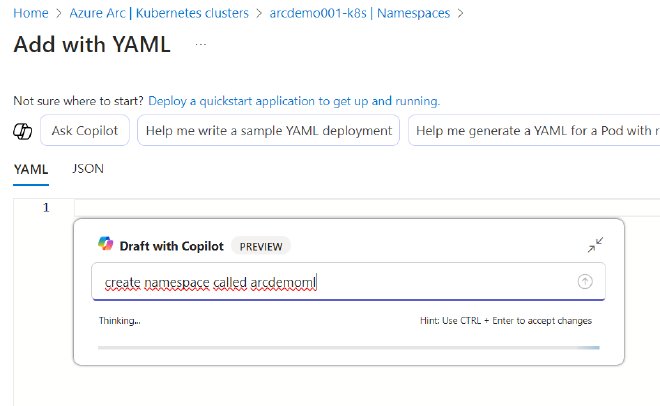Click line 1 of the YAML editor
660x406 pixels.
366,208
